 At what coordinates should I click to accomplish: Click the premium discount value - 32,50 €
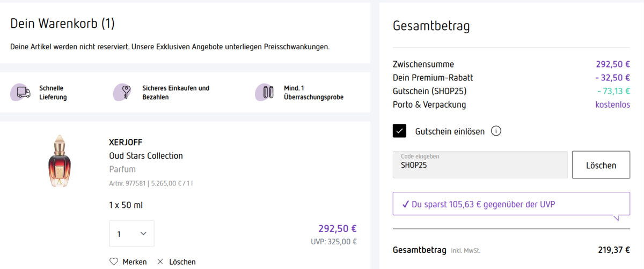[612, 78]
